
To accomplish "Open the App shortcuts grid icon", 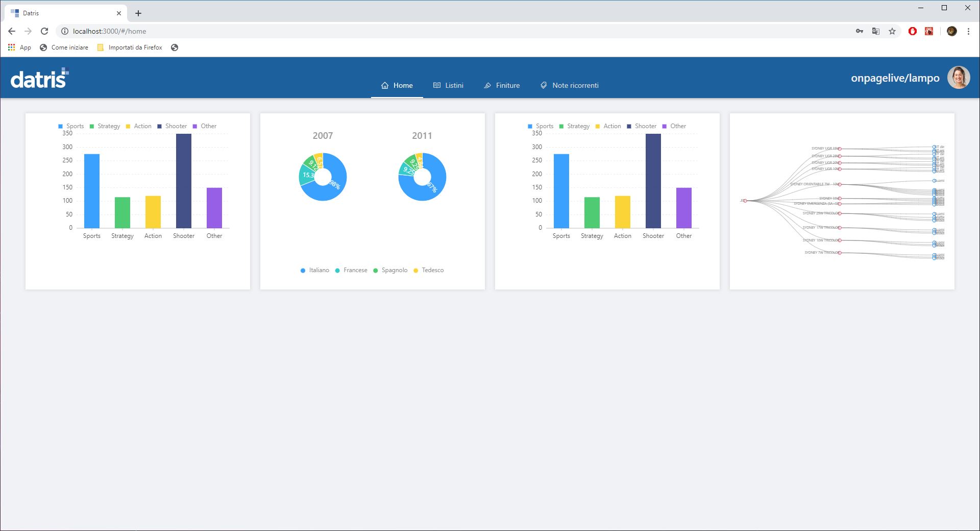I will pyautogui.click(x=12, y=47).
